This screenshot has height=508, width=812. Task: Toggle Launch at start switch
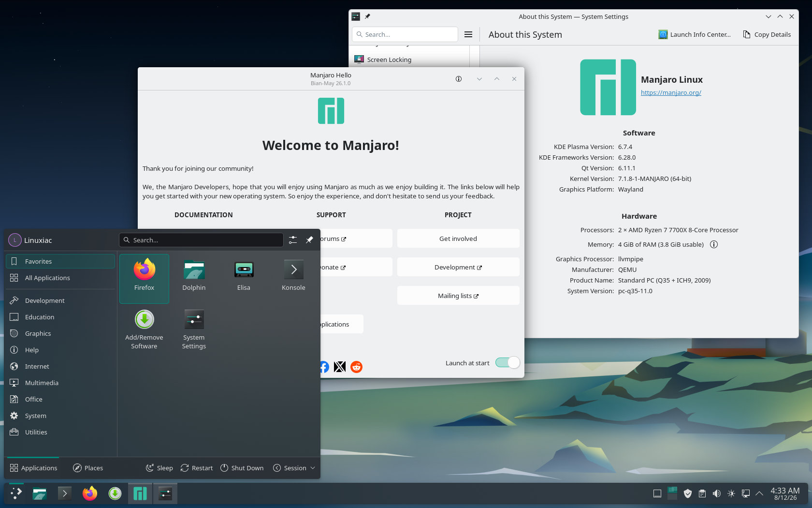pos(507,362)
